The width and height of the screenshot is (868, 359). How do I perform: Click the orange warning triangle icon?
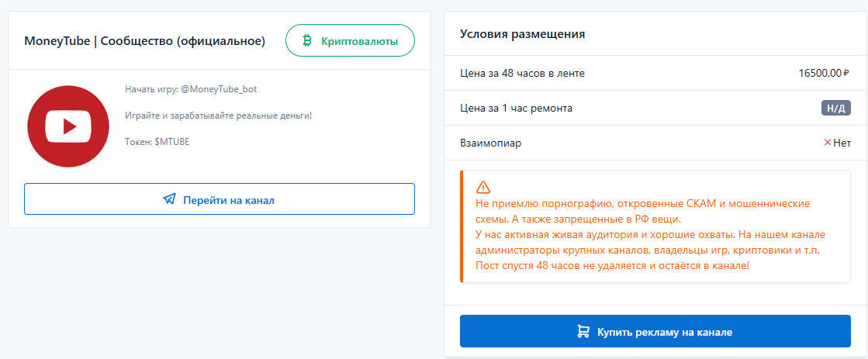click(x=483, y=187)
